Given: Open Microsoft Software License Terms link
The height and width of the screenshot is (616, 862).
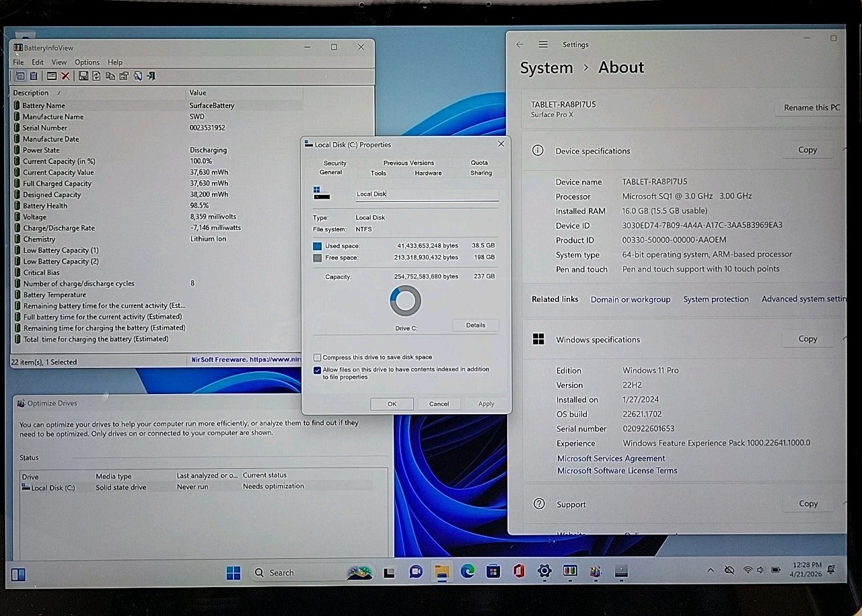Looking at the screenshot, I should [617, 471].
